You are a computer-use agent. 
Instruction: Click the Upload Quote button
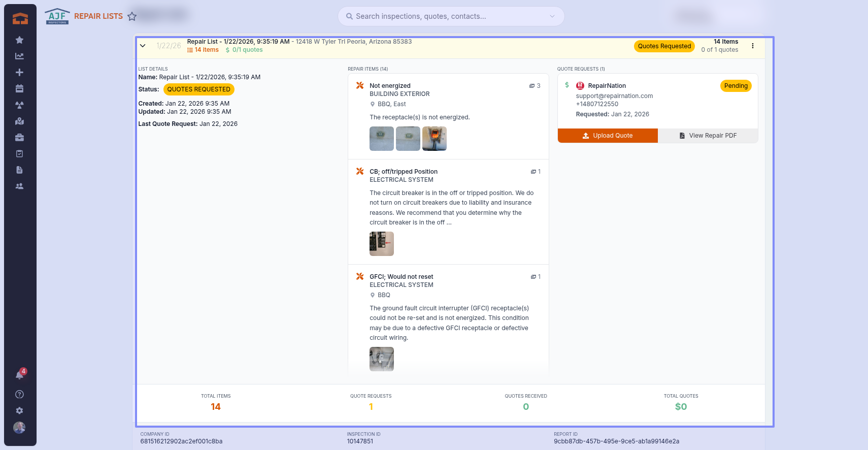(608, 136)
